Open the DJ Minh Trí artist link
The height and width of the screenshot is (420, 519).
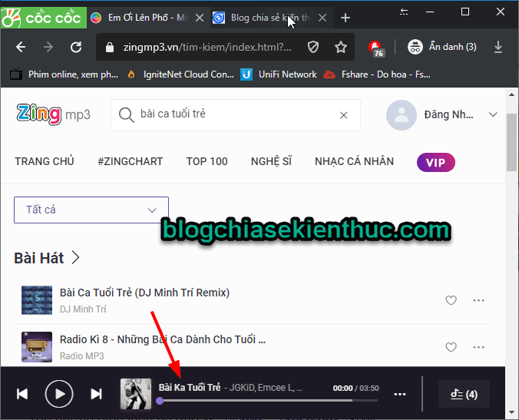pyautogui.click(x=83, y=309)
